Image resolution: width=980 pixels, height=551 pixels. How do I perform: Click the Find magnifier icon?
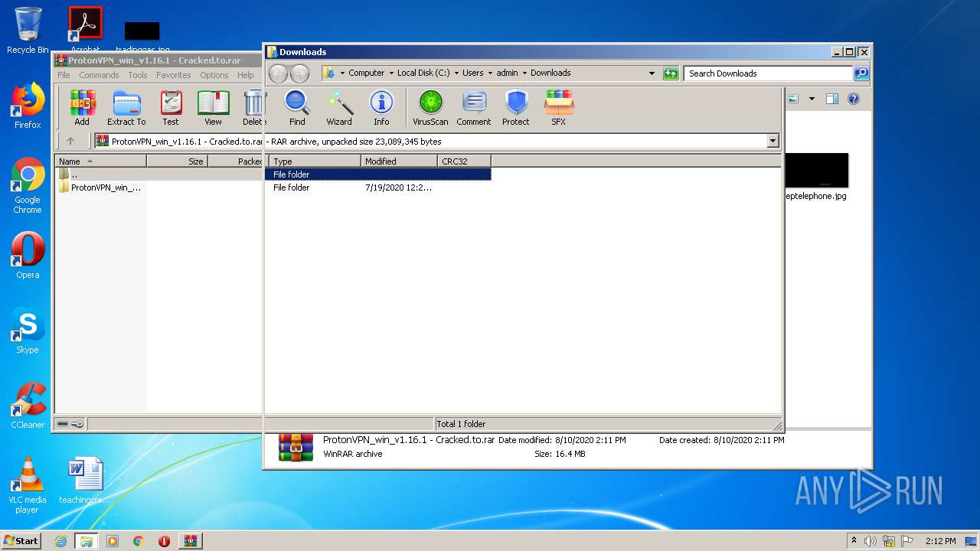297,107
